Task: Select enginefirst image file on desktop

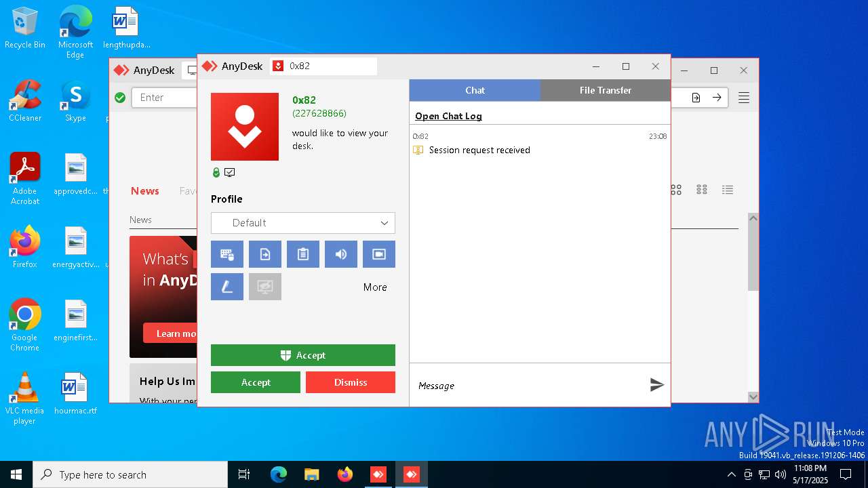Action: point(75,320)
